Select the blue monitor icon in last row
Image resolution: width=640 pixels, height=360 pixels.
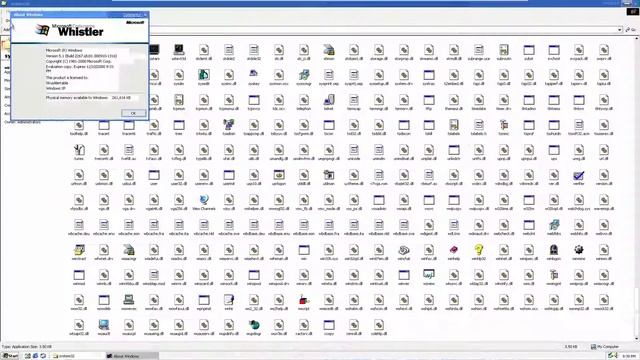click(104, 325)
